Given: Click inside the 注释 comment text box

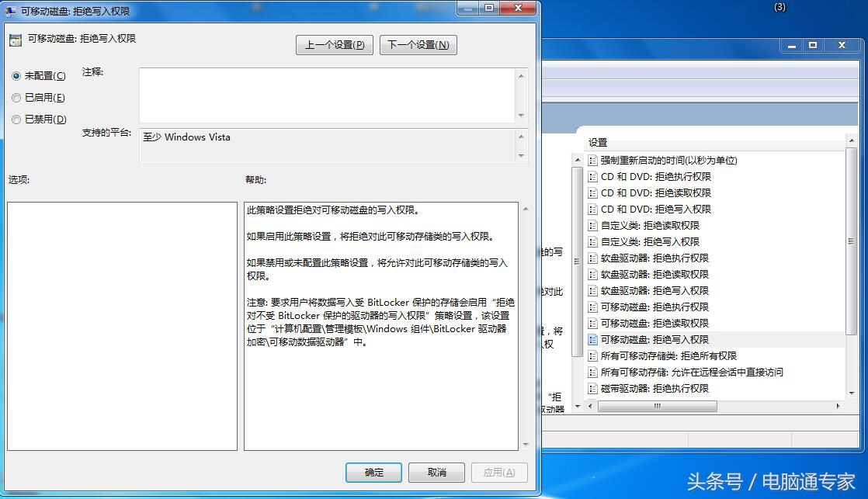Looking at the screenshot, I should tap(327, 95).
